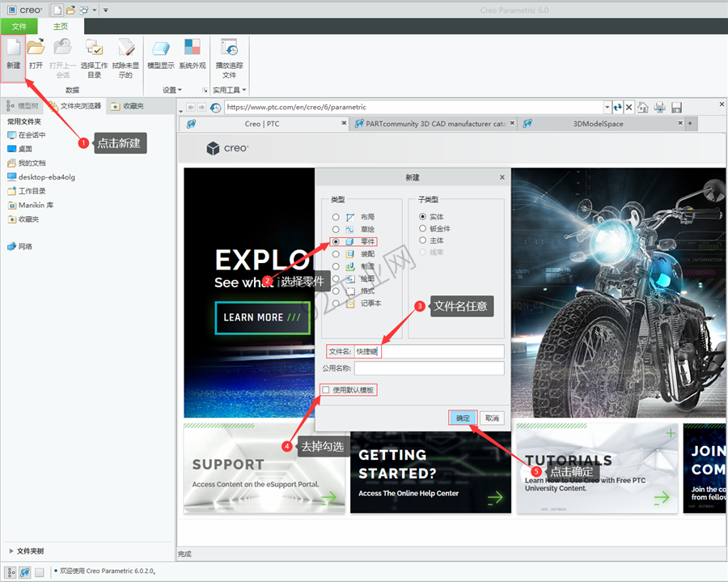Switch to the 收藏夹 navigator tab
The width and height of the screenshot is (728, 582).
128,106
